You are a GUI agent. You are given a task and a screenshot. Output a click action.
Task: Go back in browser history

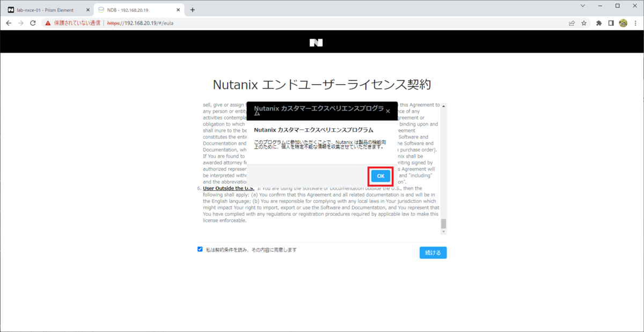(9, 23)
